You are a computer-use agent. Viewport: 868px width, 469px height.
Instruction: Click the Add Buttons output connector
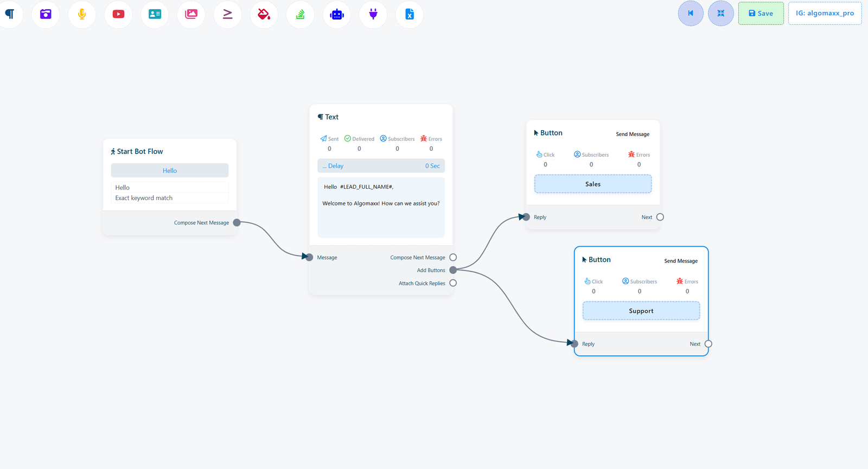tap(453, 270)
